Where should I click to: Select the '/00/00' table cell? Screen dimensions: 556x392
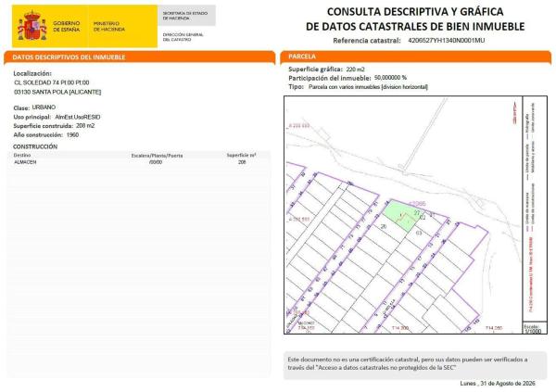click(x=156, y=162)
